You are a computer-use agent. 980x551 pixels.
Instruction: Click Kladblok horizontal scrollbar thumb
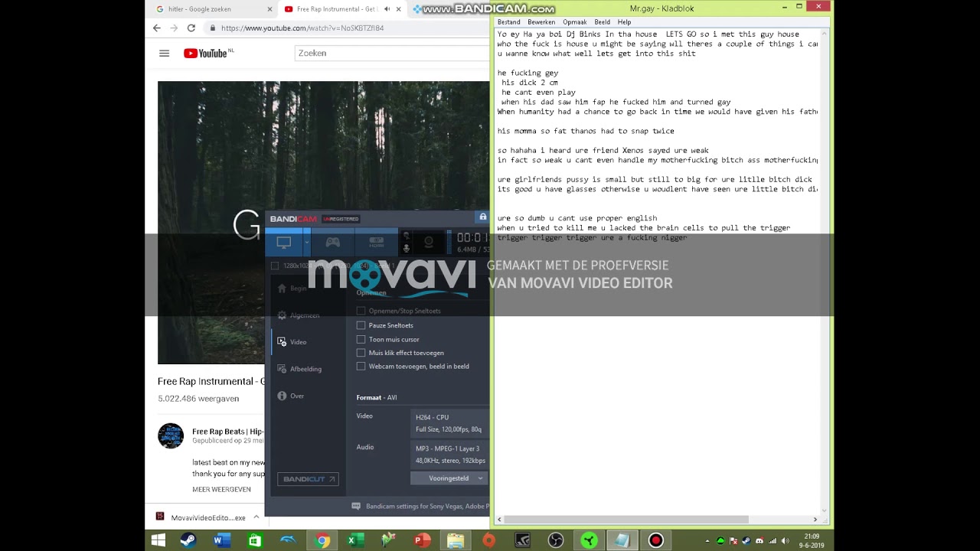coord(626,520)
